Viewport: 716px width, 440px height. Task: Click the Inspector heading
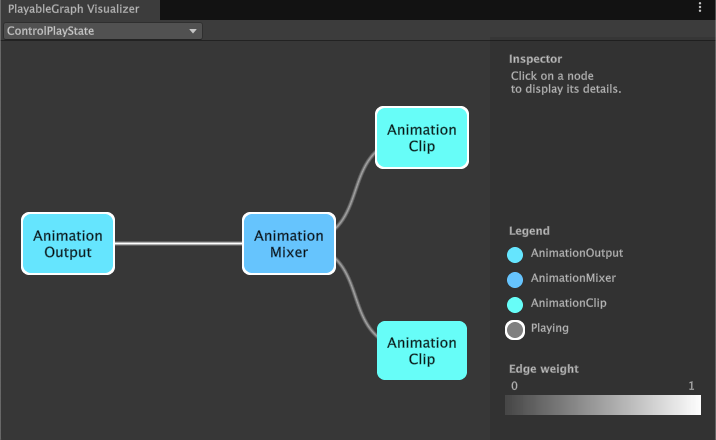(x=536, y=59)
